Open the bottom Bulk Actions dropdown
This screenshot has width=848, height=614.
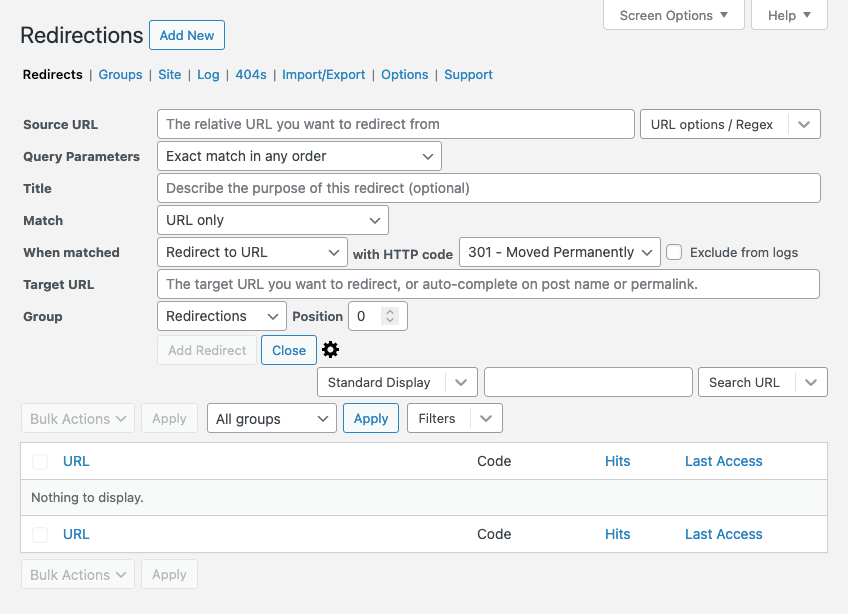point(78,574)
